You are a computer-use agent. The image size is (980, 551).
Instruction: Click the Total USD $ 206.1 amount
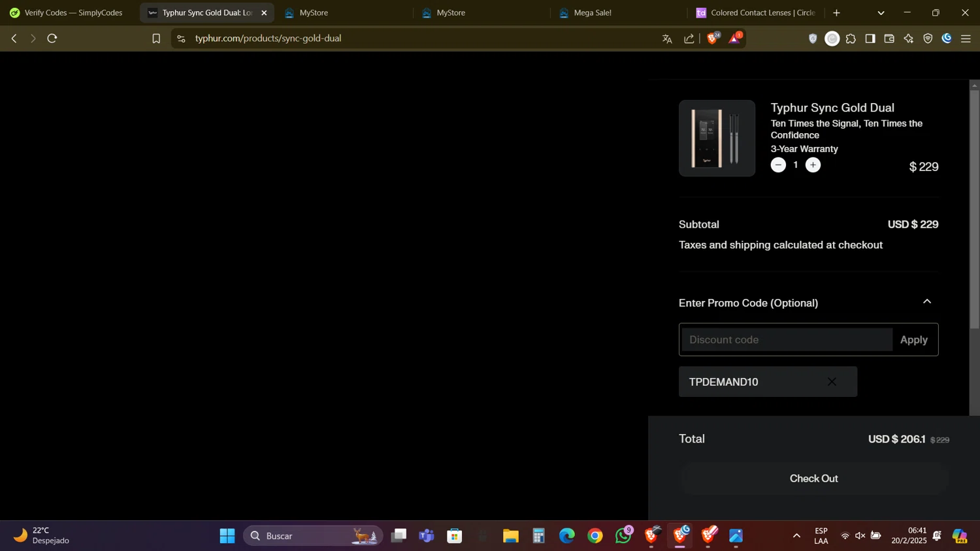[x=896, y=439]
